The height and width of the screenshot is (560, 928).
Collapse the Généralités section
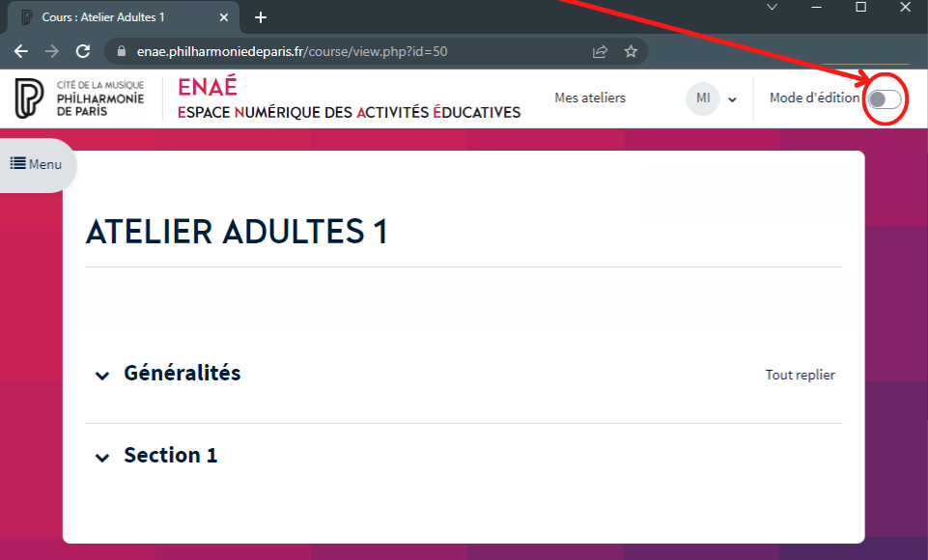pyautogui.click(x=102, y=376)
